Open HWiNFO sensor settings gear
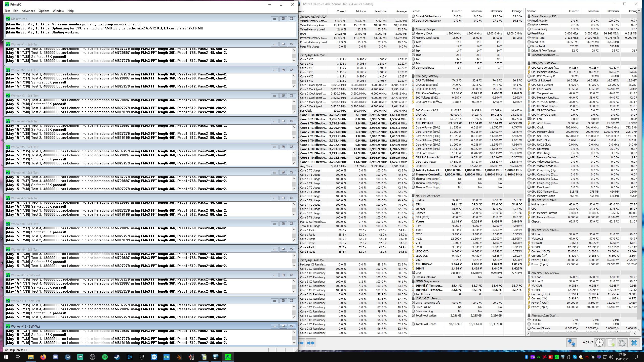This screenshot has height=362, width=644. click(x=622, y=343)
